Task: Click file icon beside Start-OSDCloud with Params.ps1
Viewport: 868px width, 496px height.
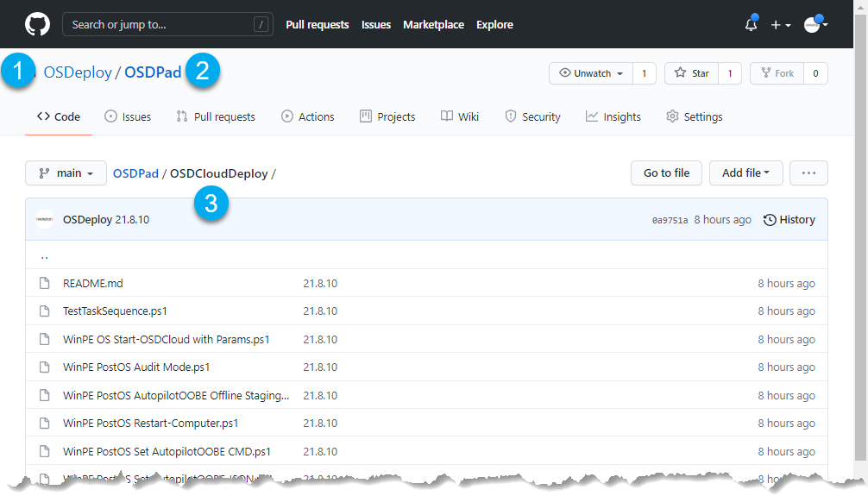Action: tap(44, 339)
